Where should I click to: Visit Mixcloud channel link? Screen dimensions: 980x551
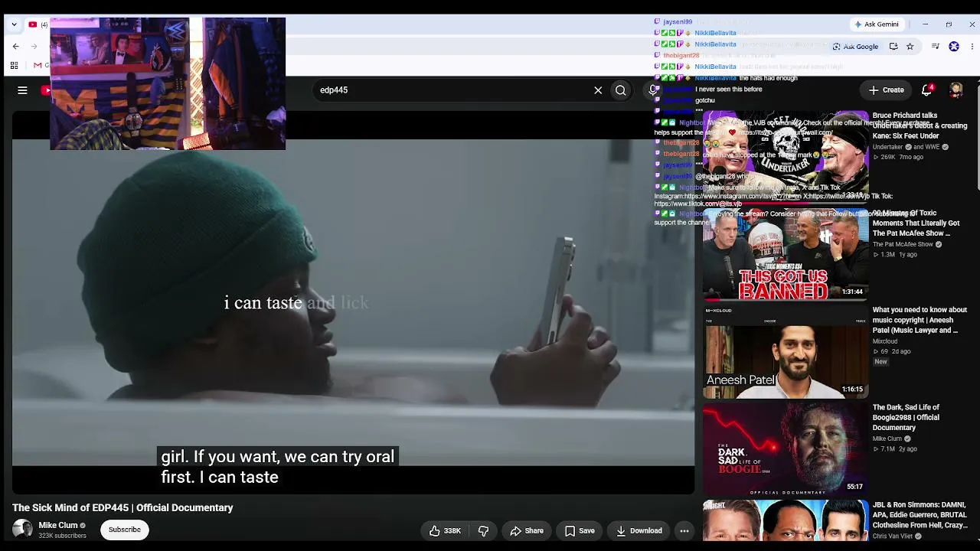885,342
